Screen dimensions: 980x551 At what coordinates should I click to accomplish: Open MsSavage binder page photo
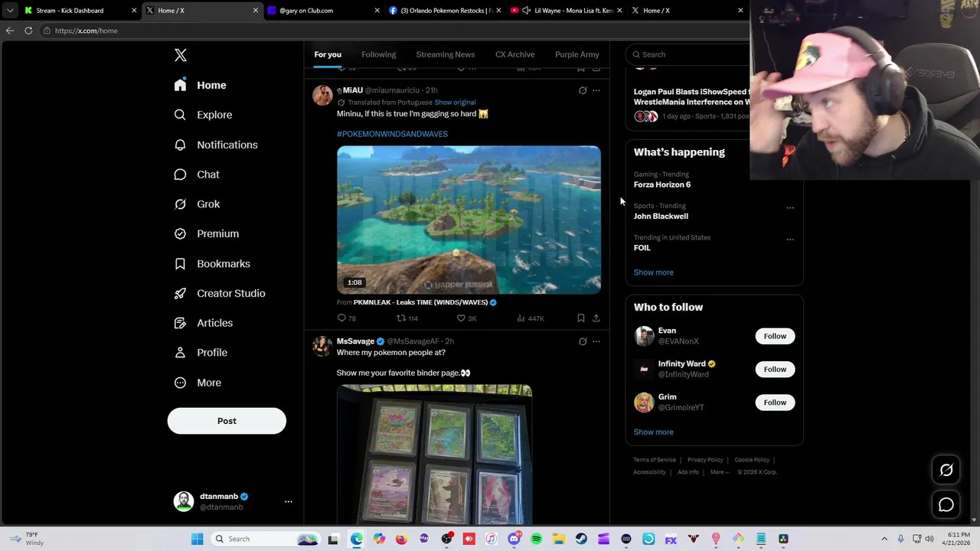[434, 455]
